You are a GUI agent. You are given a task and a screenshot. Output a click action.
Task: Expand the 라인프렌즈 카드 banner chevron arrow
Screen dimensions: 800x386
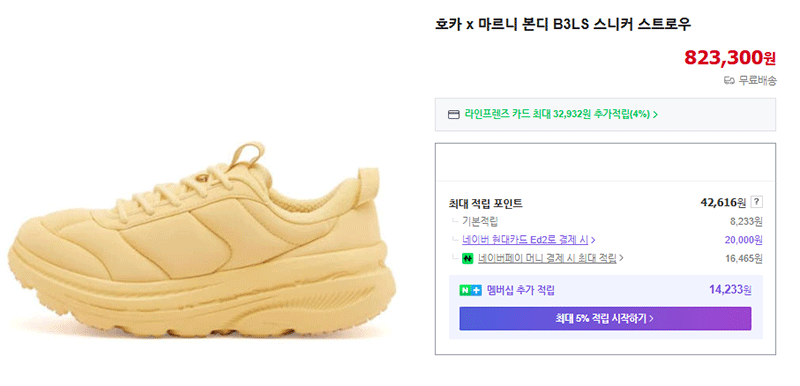click(655, 114)
